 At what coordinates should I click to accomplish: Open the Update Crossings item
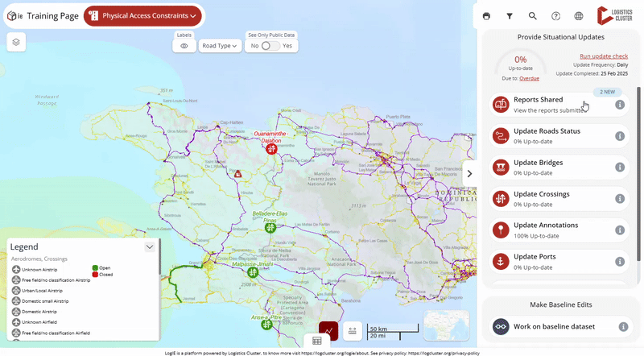pyautogui.click(x=559, y=199)
